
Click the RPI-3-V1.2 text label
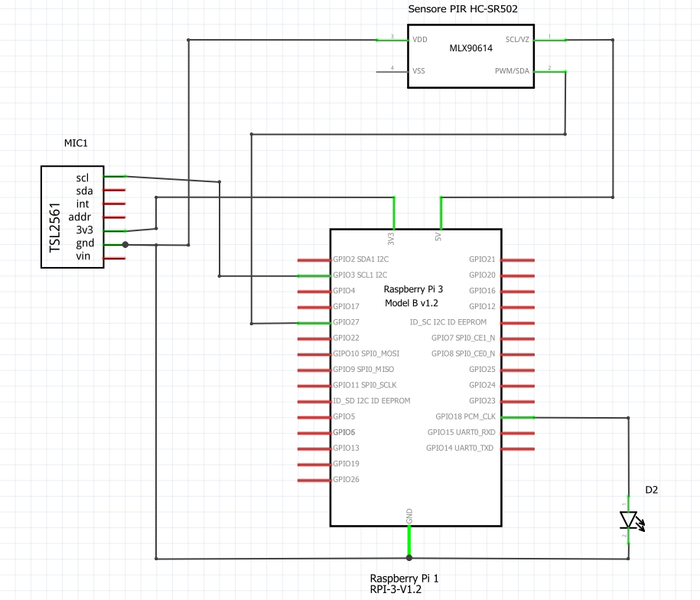[x=396, y=589]
